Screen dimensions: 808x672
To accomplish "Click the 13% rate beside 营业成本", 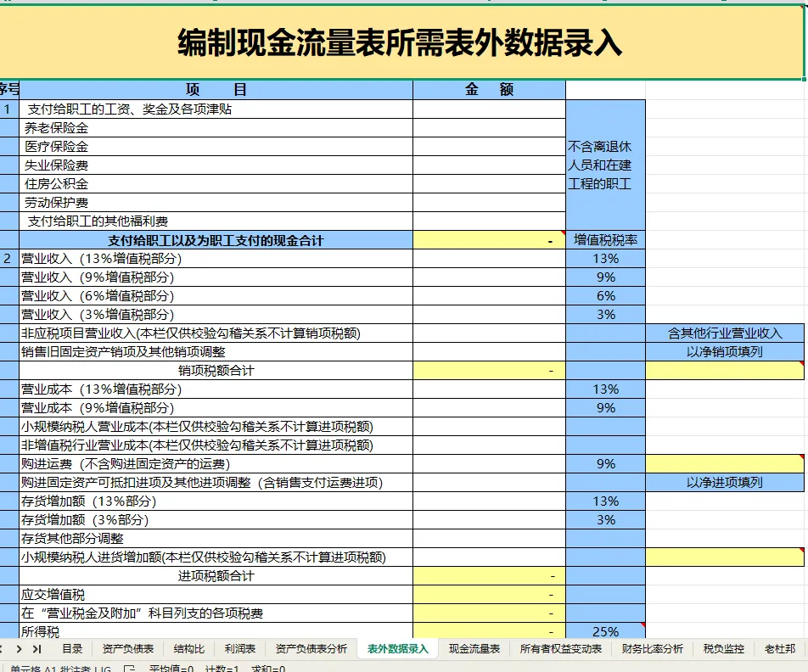I will point(605,389).
